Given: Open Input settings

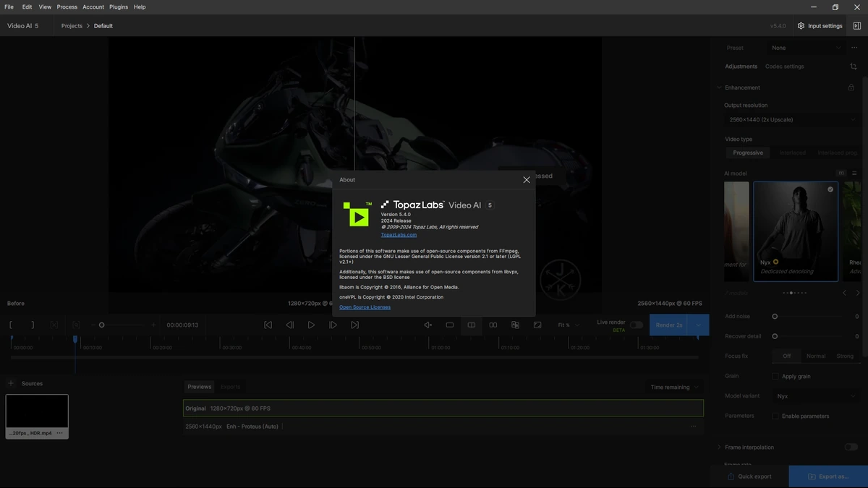Looking at the screenshot, I should coord(820,26).
